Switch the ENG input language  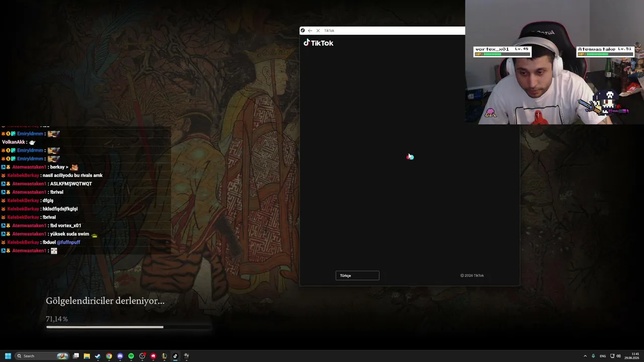(603, 356)
